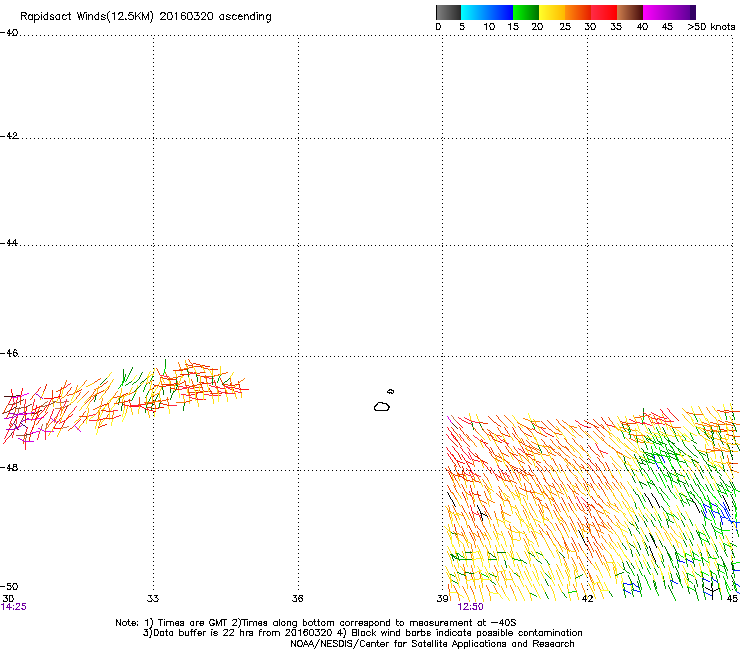Click the 'Data buffer is 22 hrs' note line
This screenshot has height=650, width=740.
coord(362,633)
